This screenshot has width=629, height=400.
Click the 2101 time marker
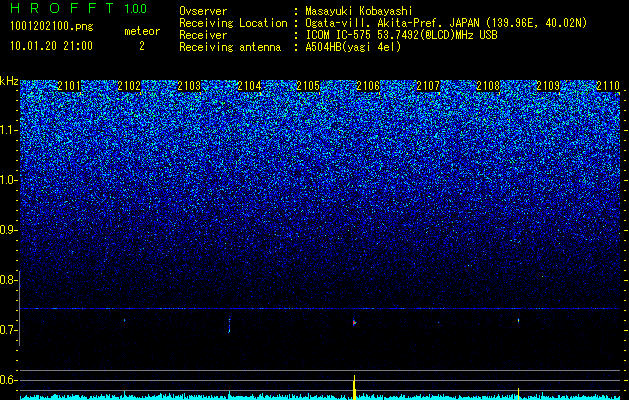click(x=69, y=86)
